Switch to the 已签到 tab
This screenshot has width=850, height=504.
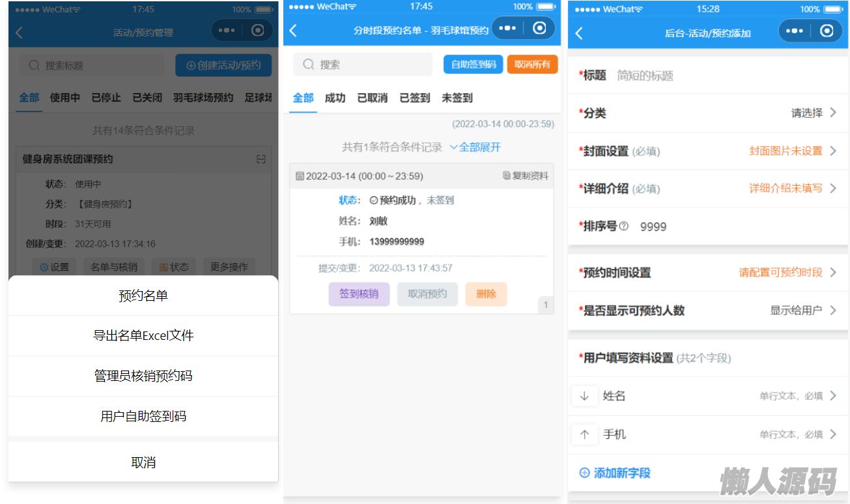(x=414, y=98)
